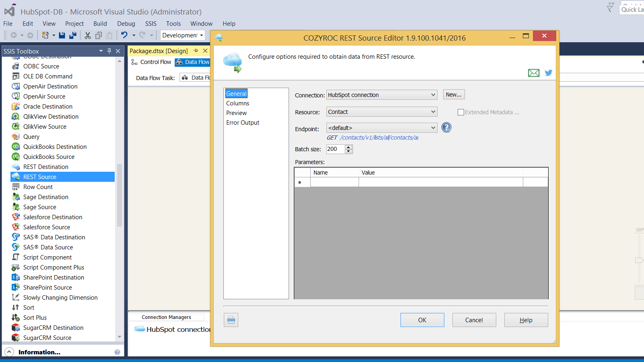Select Slowly Changing Dimension in toolbox
Screen dimensions: 644x362
(60, 297)
